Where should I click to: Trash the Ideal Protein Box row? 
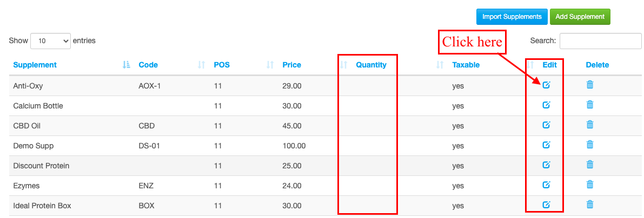coord(590,205)
